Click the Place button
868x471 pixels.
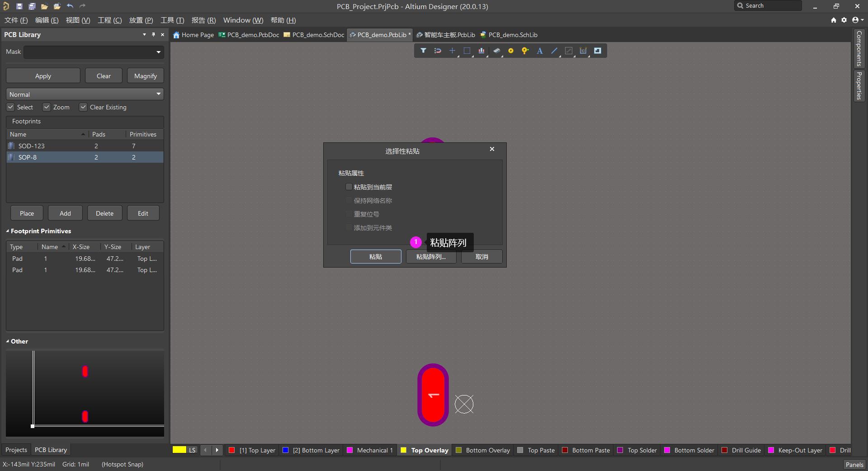(27, 213)
